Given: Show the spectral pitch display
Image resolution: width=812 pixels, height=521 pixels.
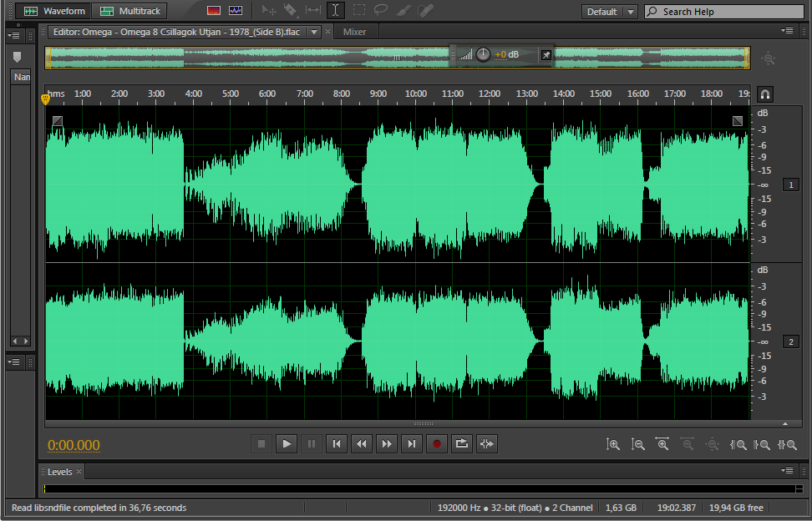Looking at the screenshot, I should tap(236, 11).
